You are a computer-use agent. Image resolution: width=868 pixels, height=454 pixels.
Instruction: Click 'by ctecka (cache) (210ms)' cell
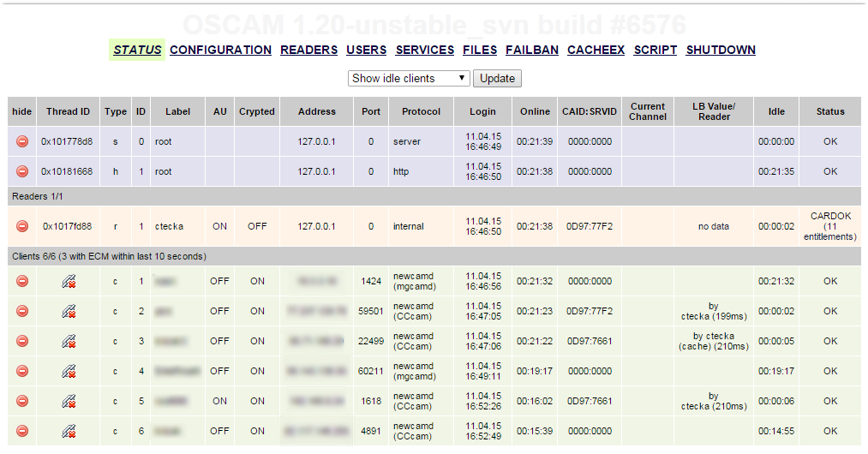point(714,341)
